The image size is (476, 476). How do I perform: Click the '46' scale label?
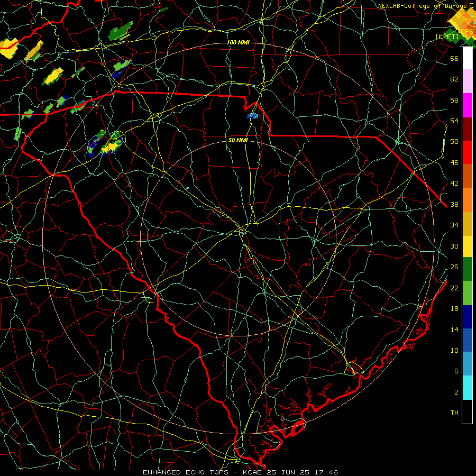coord(454,163)
